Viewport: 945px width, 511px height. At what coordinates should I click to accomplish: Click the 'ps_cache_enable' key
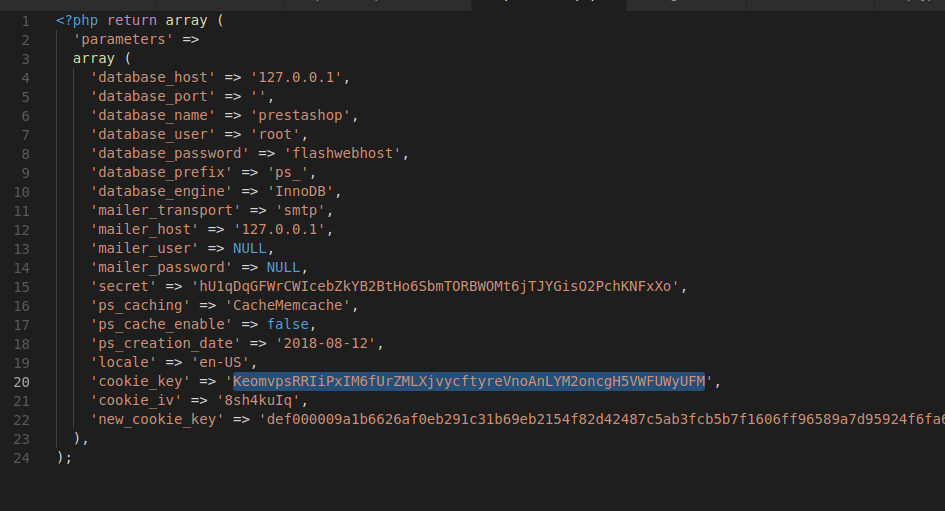[x=162, y=324]
